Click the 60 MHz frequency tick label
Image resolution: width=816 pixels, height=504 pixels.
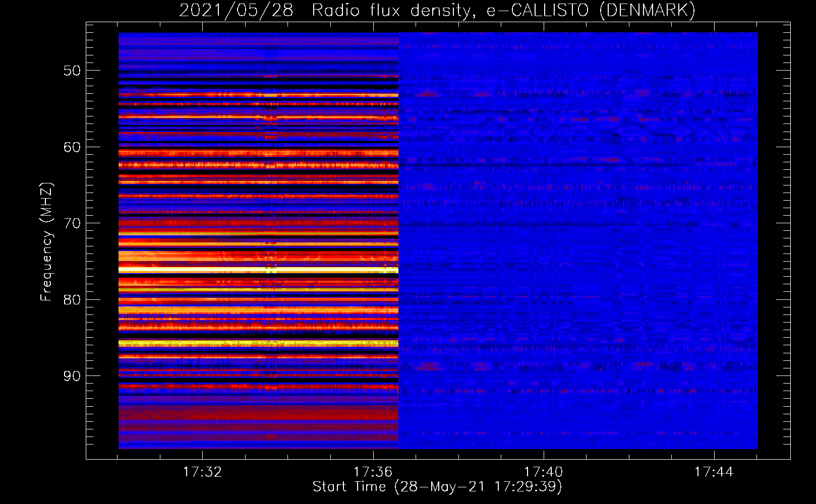pyautogui.click(x=72, y=147)
